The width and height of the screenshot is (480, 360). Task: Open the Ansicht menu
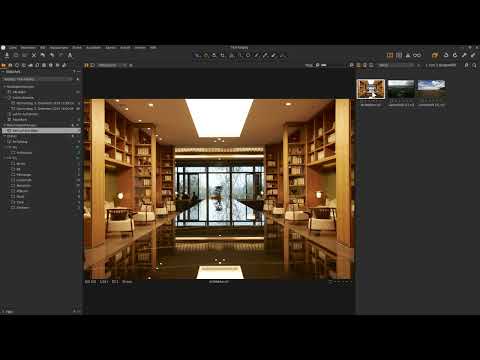(125, 48)
